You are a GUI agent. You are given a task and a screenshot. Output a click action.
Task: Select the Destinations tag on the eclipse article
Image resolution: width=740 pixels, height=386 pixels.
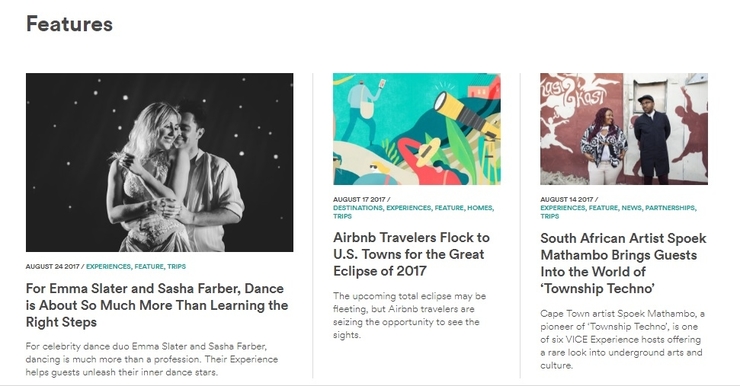pyautogui.click(x=358, y=208)
